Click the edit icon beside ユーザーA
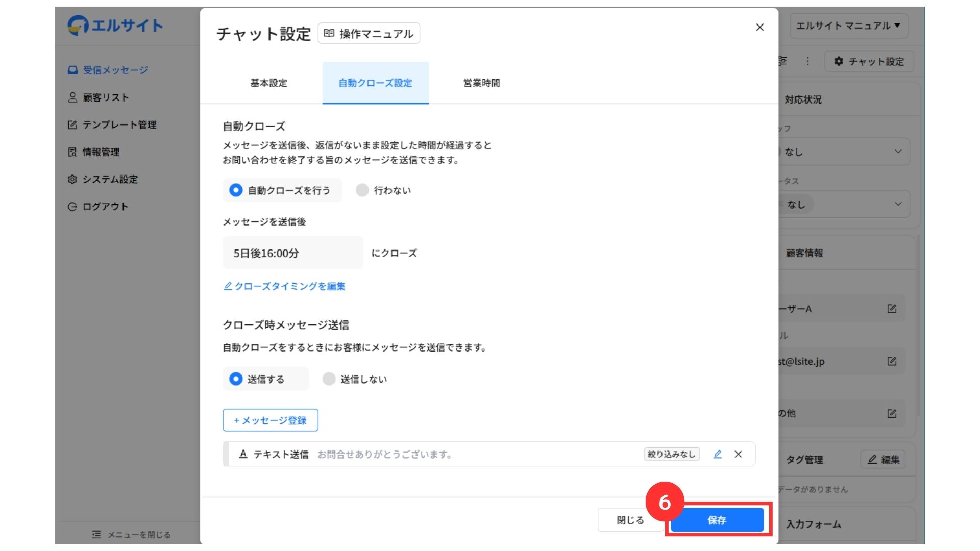The width and height of the screenshot is (980, 551). pos(892,309)
